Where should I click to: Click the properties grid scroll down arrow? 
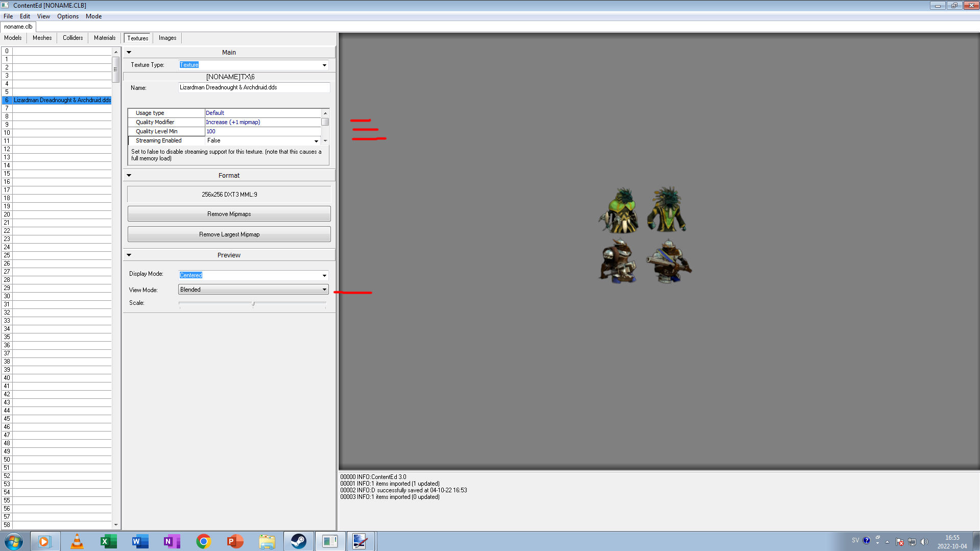click(x=325, y=141)
